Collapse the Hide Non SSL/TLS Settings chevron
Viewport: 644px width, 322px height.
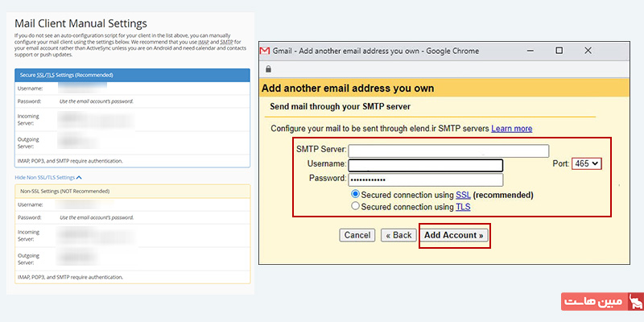coord(79,178)
